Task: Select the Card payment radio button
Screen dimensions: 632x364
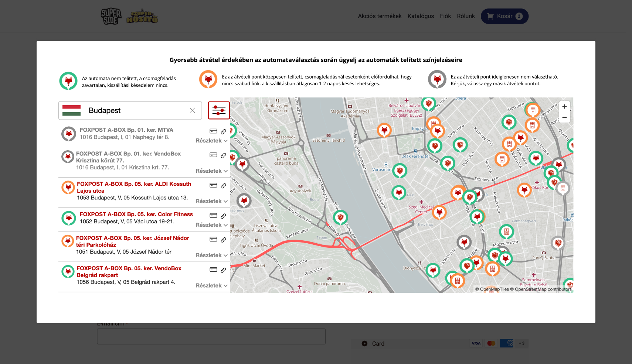Action: (364, 343)
